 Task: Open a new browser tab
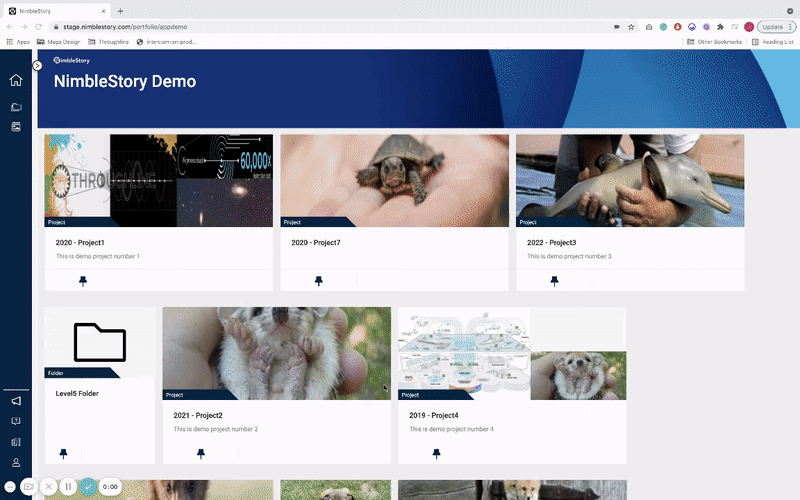click(x=120, y=10)
